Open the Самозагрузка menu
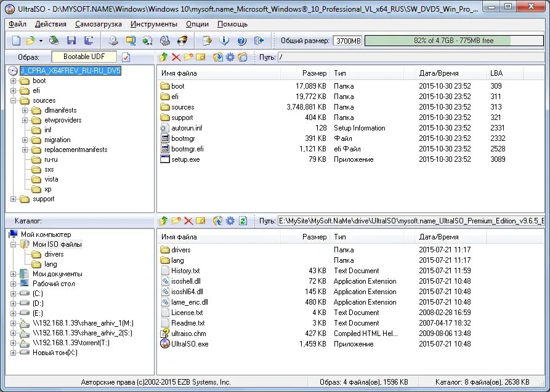 (98, 24)
